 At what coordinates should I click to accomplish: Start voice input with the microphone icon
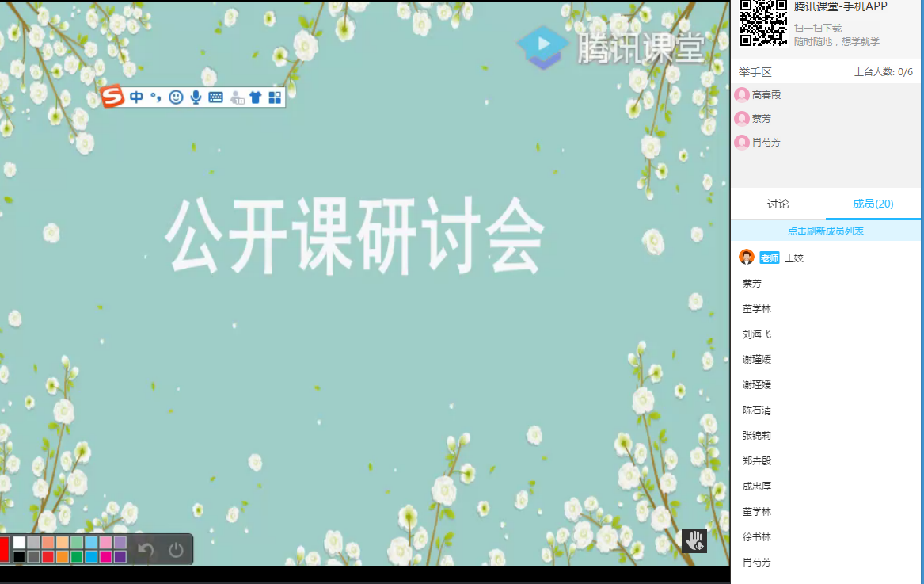click(x=195, y=97)
